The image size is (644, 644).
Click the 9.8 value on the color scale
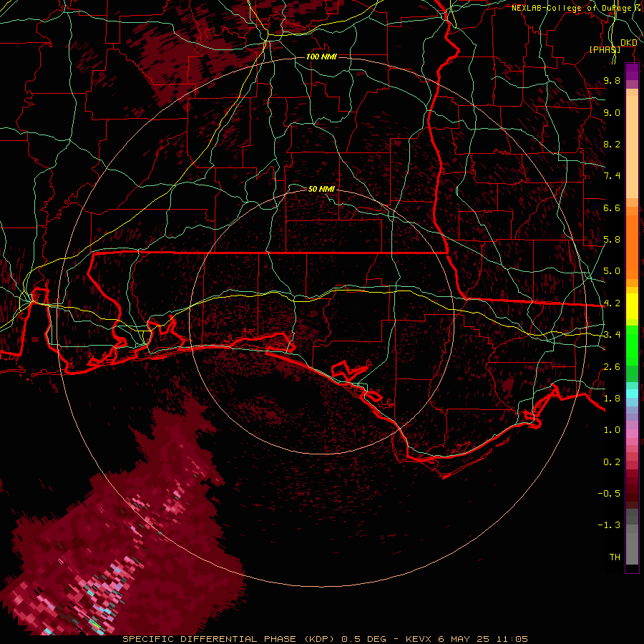[612, 80]
